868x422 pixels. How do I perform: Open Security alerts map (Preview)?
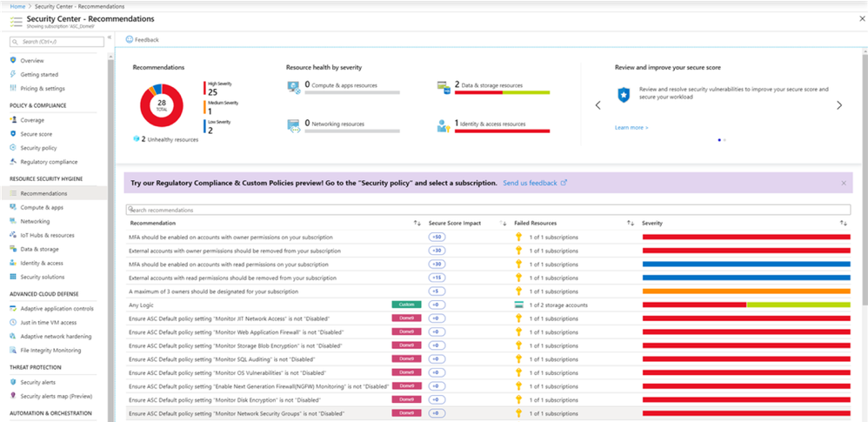point(57,395)
